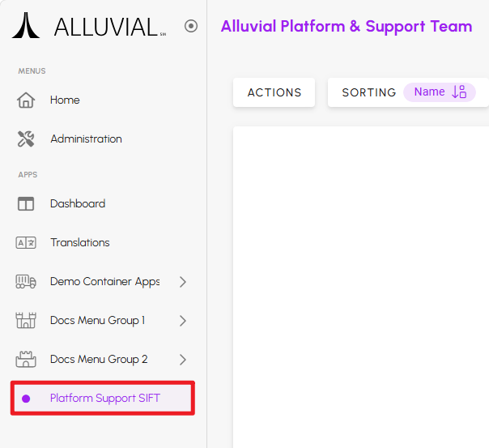Click the MENUS section heading
This screenshot has width=489, height=448.
[32, 71]
